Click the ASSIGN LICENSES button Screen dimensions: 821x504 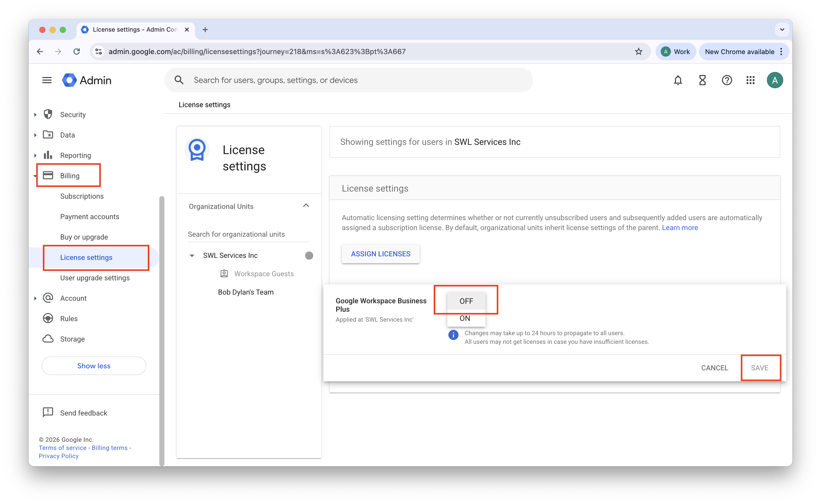(380, 254)
